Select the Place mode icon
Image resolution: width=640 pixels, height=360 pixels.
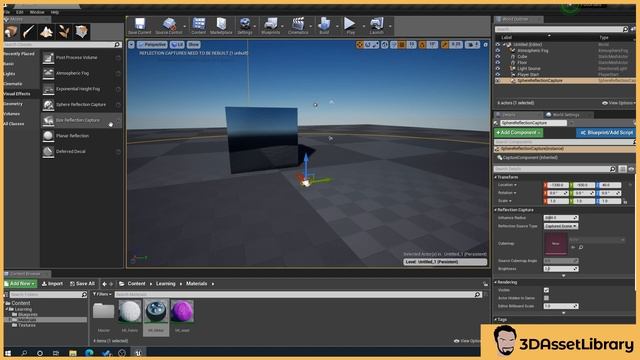(x=11, y=32)
